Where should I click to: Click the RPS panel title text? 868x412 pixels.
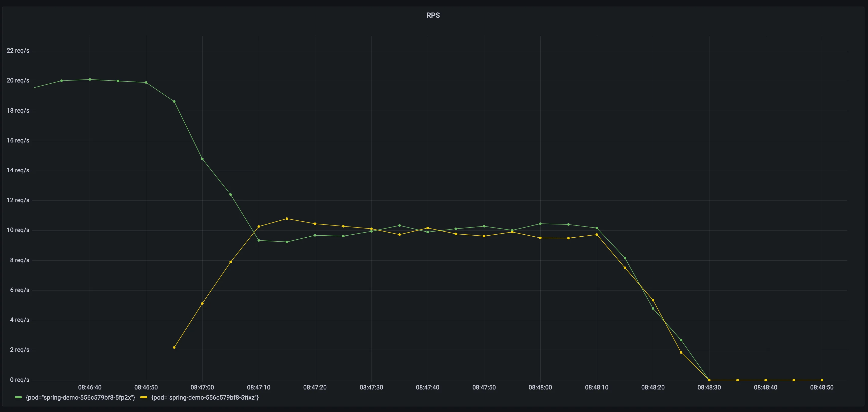coord(433,15)
